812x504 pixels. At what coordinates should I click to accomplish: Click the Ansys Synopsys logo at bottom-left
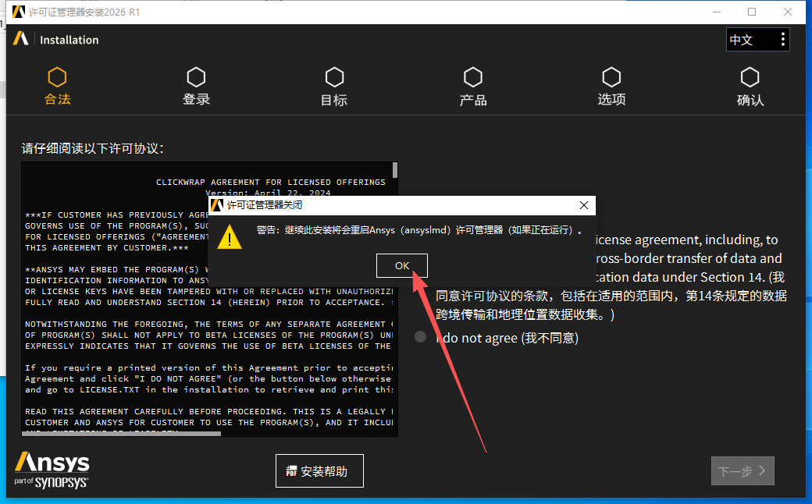click(52, 470)
